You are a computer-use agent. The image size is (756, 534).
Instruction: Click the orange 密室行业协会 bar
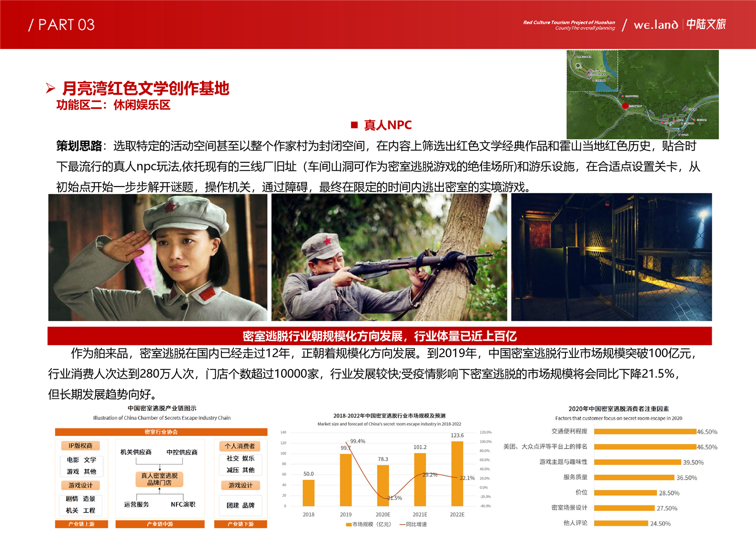[161, 432]
